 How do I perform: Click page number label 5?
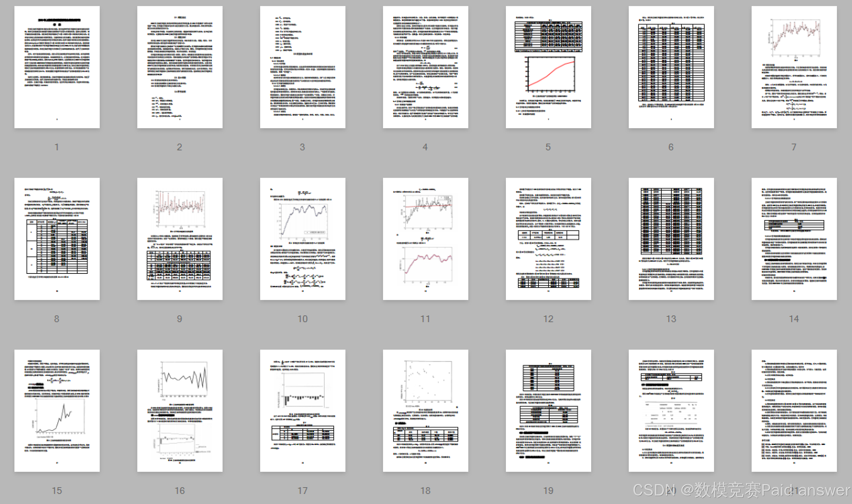tap(548, 147)
